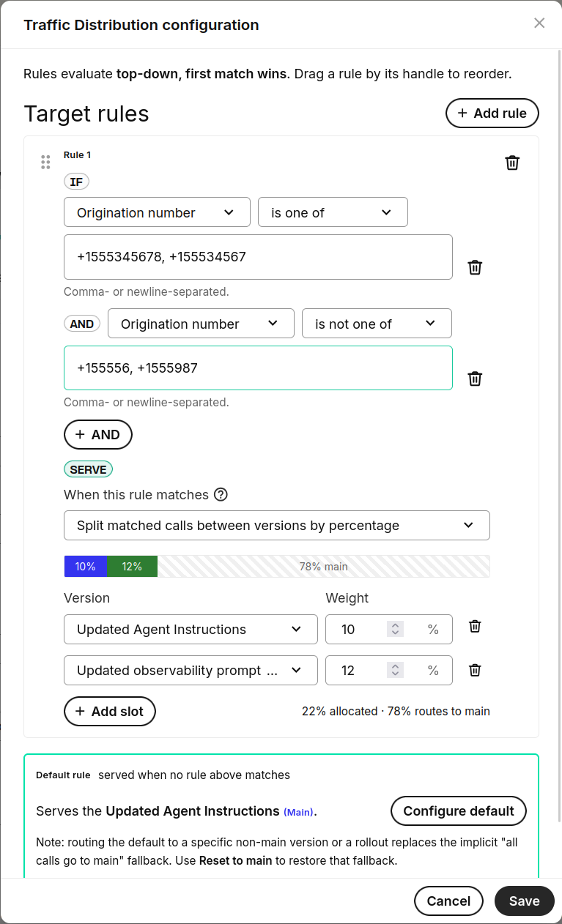Click the green 12% bar segment
The width and height of the screenshot is (562, 924).
[132, 566]
